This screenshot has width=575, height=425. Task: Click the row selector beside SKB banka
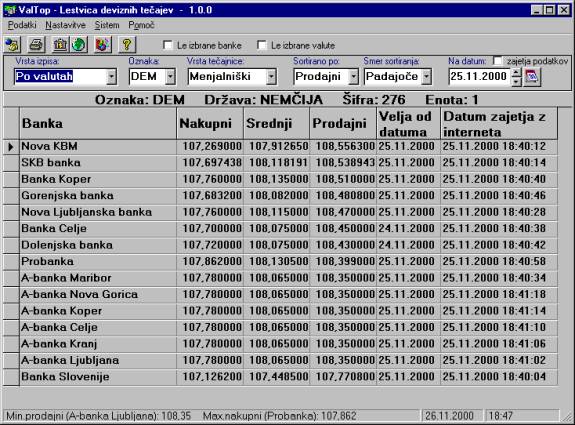(x=11, y=163)
